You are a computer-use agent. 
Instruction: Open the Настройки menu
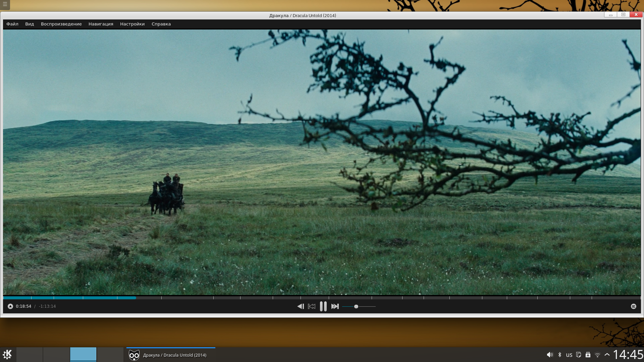132,24
